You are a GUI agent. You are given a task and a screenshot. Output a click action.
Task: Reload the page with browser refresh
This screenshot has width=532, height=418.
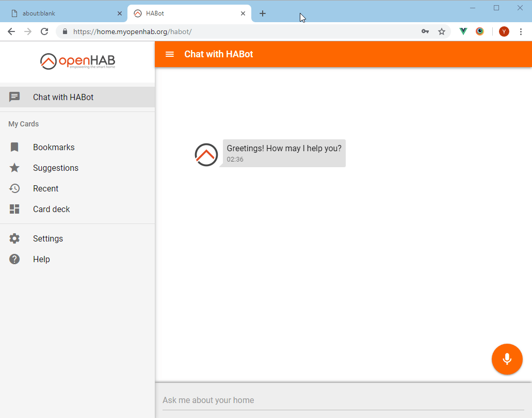[44, 31]
